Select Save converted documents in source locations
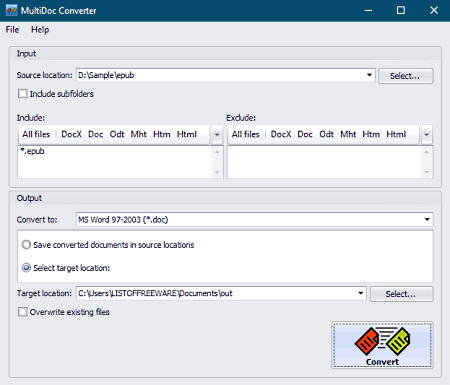Image resolution: width=450 pixels, height=385 pixels. point(26,245)
